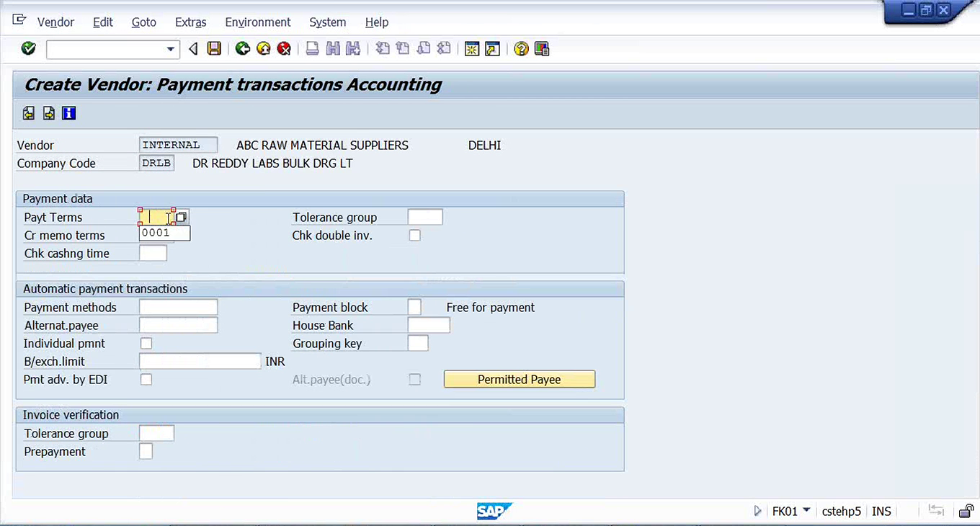Click the status bar transfer arrows icon
The image size is (980, 526).
click(x=936, y=511)
